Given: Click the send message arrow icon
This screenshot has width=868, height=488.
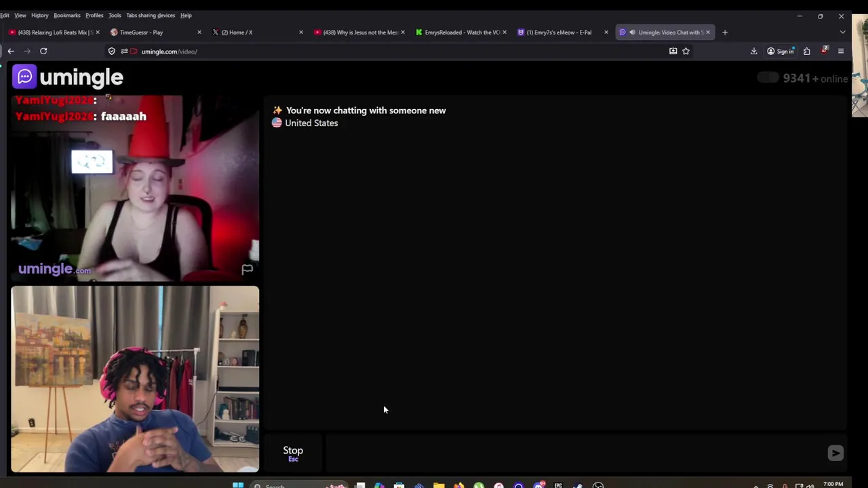Looking at the screenshot, I should pos(835,453).
